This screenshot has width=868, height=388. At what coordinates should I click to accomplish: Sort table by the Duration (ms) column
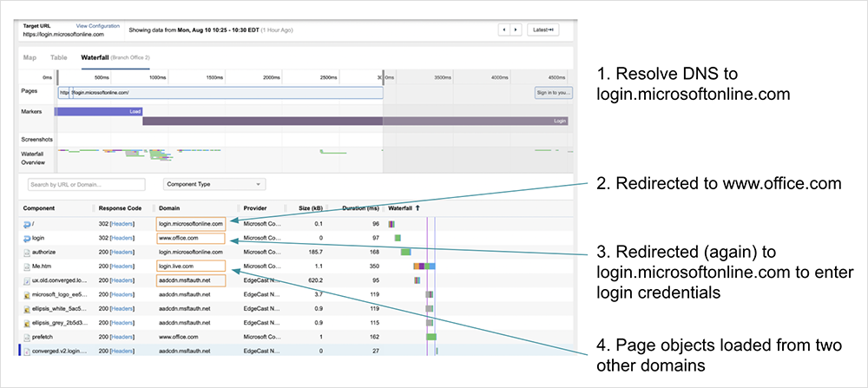coord(359,208)
